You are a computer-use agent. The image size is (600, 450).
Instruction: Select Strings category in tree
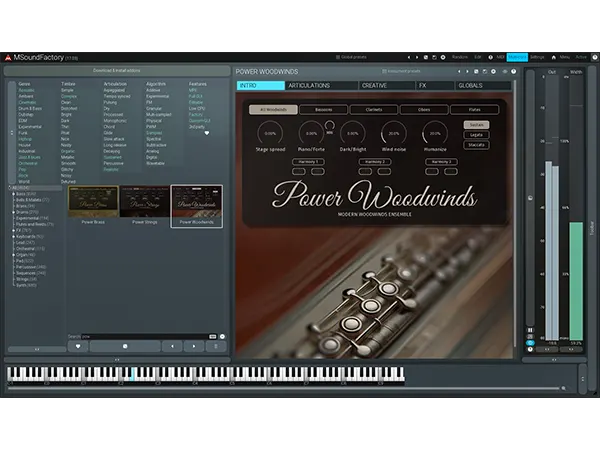[26, 279]
